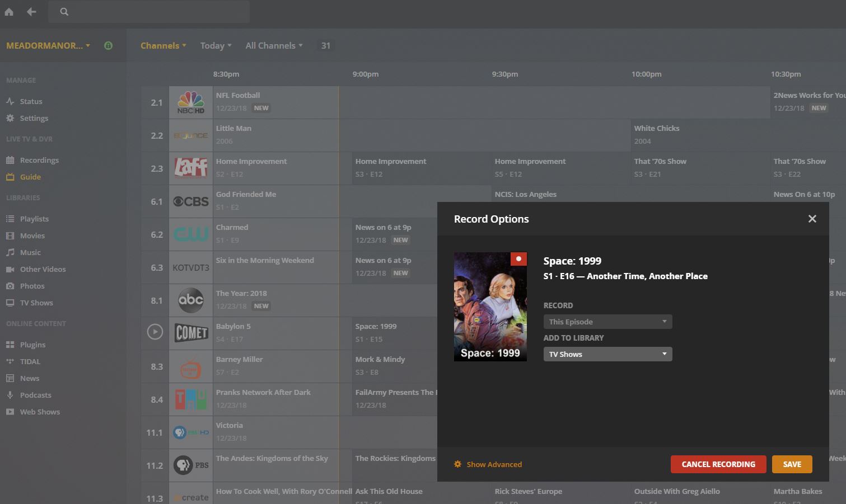Screen dimensions: 846x504
Task: Click the Space: 1999 poster thumbnail
Action: (490, 306)
